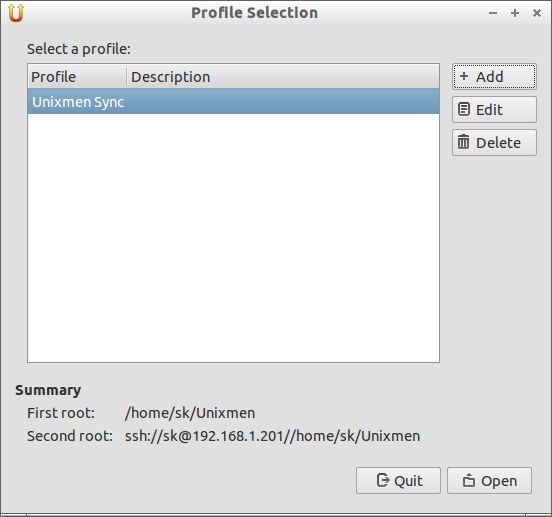Click the divider between Profile and Description headers
The height and width of the screenshot is (517, 552).
[x=126, y=76]
